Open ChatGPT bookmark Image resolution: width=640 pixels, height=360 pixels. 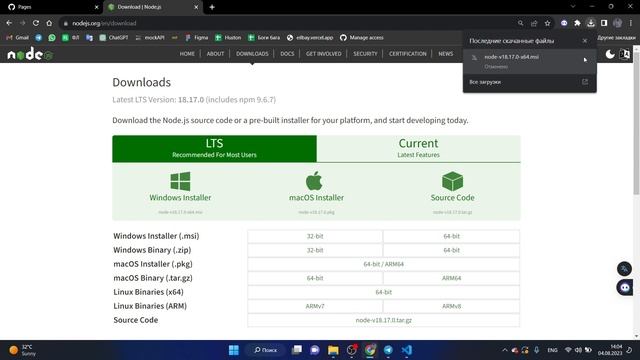coord(114,38)
